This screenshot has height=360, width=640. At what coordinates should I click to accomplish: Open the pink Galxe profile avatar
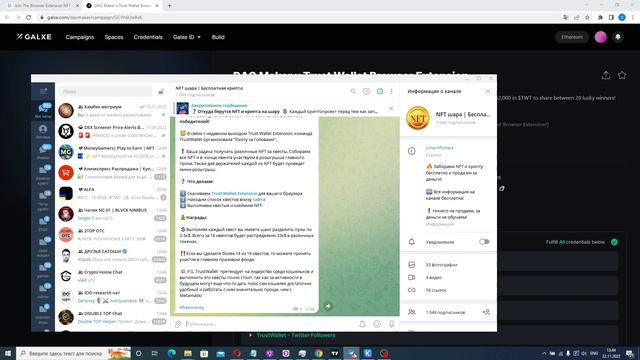600,37
